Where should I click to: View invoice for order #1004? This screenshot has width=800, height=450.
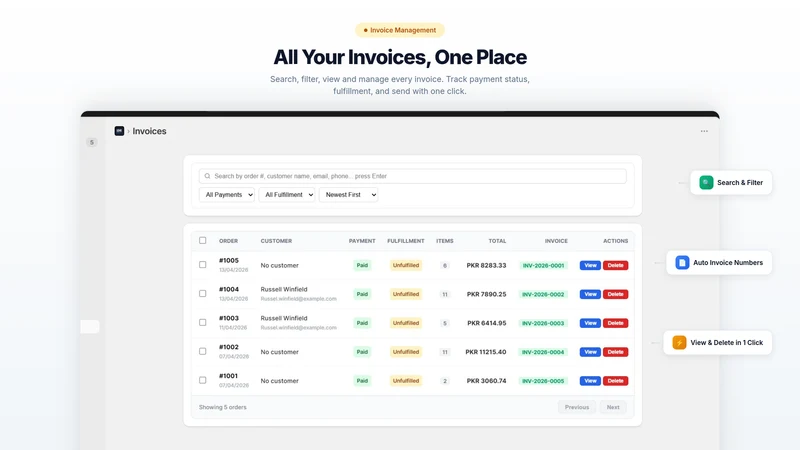click(590, 294)
